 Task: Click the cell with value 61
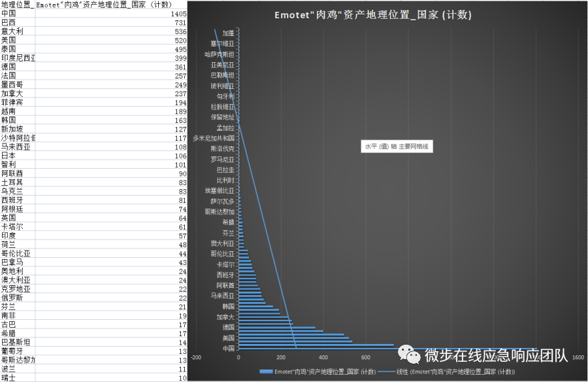click(x=111, y=227)
